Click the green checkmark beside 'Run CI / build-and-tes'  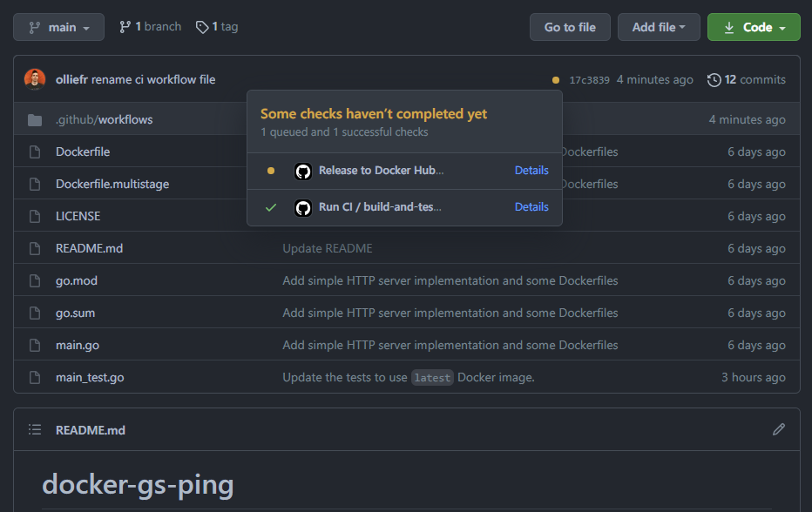[x=271, y=206]
